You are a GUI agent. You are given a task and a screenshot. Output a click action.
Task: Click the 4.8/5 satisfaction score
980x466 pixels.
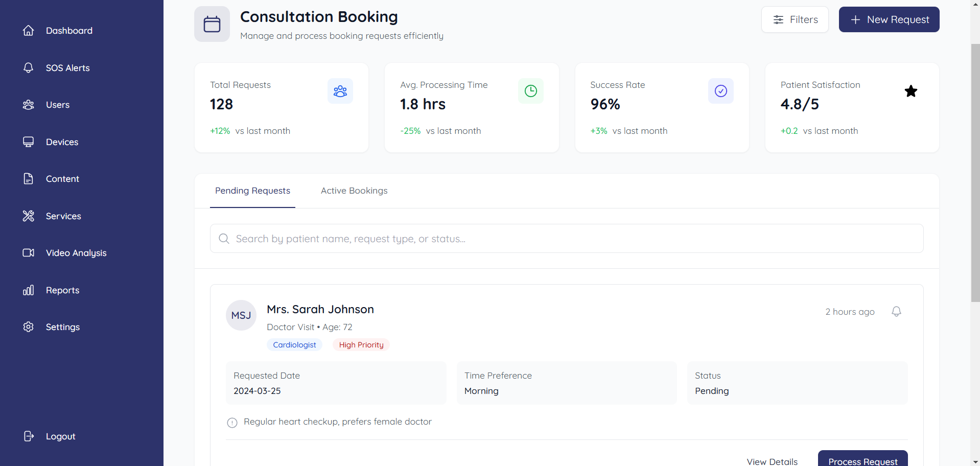(x=800, y=104)
